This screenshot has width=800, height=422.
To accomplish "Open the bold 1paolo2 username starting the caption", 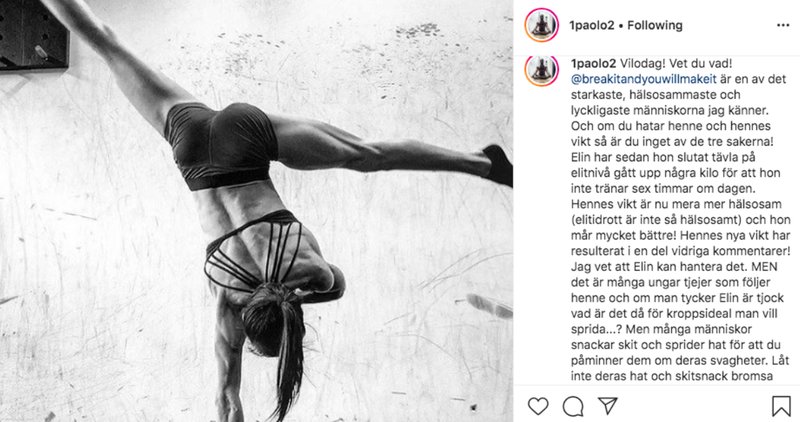I will [593, 64].
